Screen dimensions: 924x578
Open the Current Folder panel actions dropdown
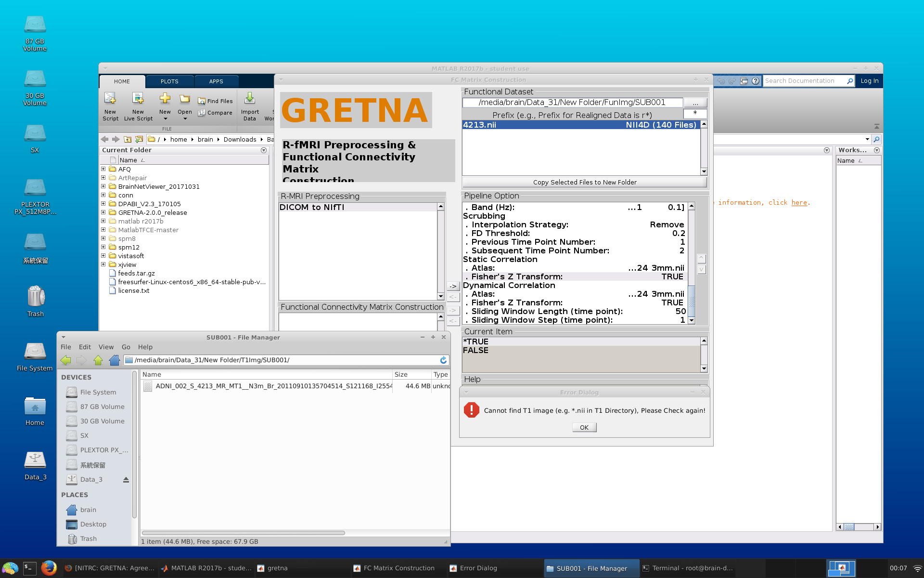264,150
